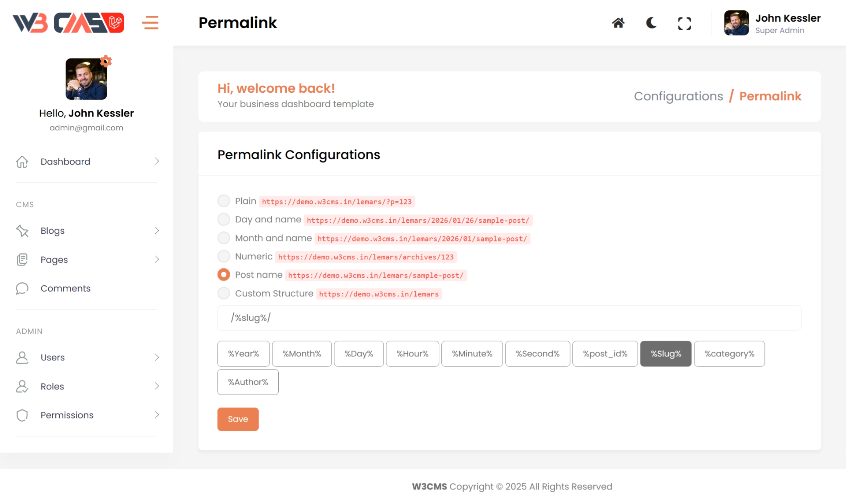Save the permalink configuration

tap(238, 419)
